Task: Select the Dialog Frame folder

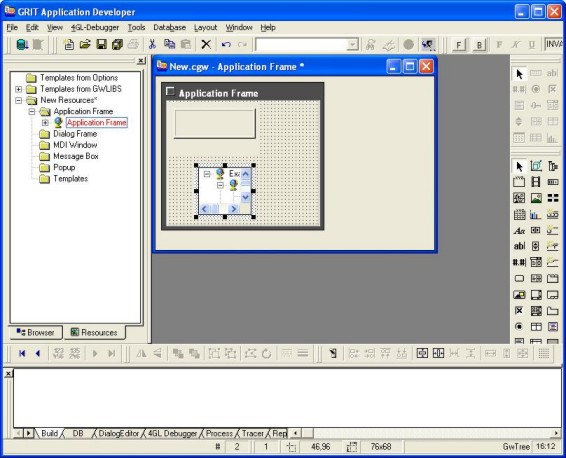Action: (x=75, y=134)
